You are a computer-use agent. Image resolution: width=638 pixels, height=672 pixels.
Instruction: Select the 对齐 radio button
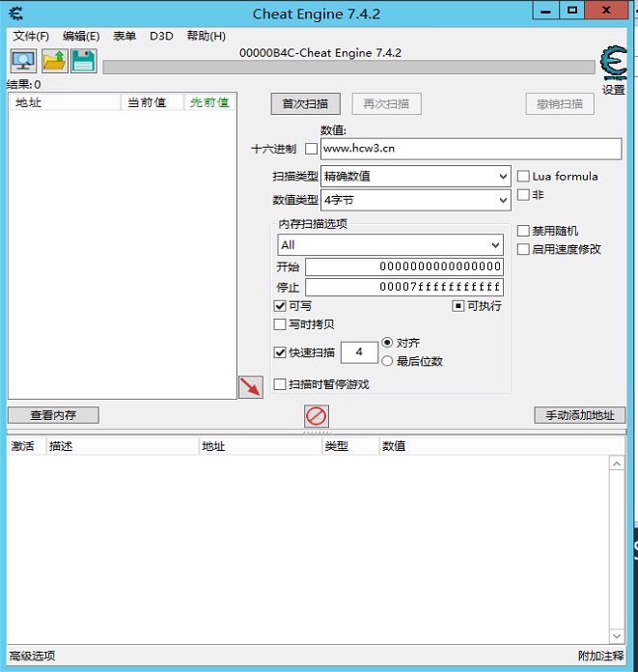point(387,343)
